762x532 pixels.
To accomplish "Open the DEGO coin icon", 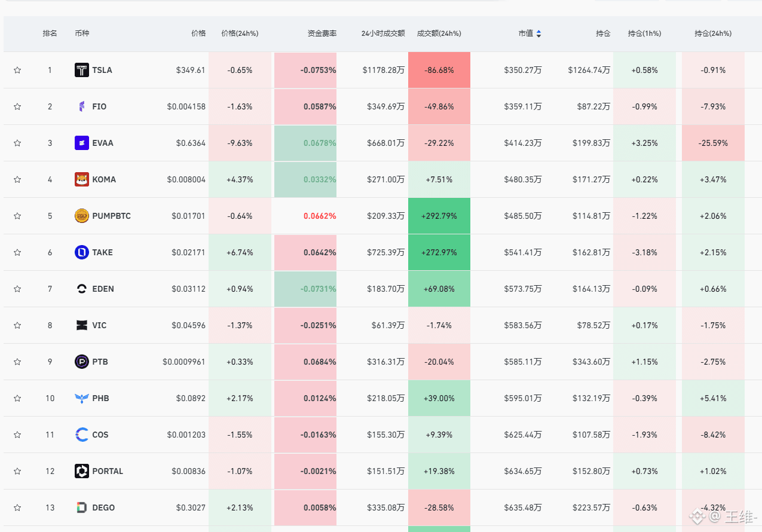I will (82, 507).
